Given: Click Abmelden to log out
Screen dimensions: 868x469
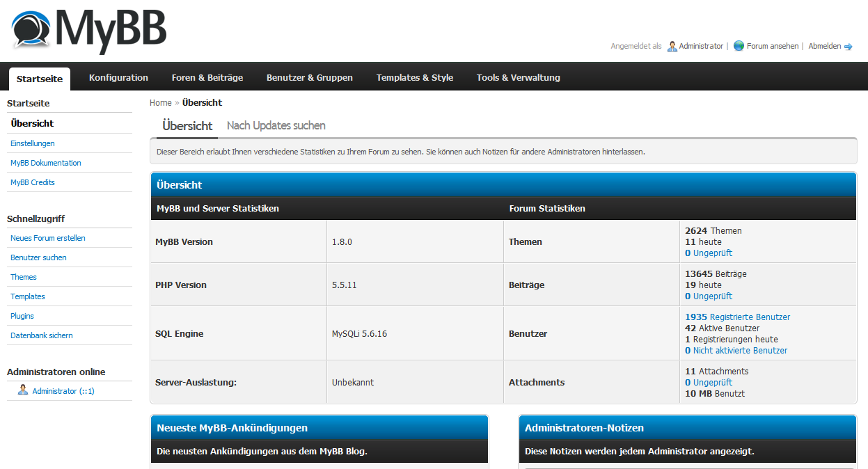Looking at the screenshot, I should pos(824,47).
